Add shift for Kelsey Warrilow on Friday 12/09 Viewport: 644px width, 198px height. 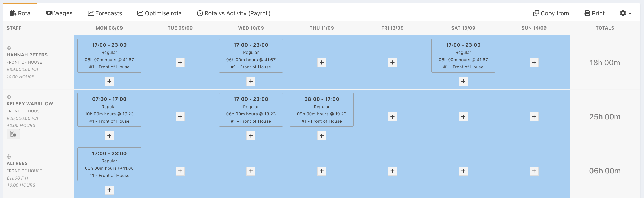tap(393, 117)
